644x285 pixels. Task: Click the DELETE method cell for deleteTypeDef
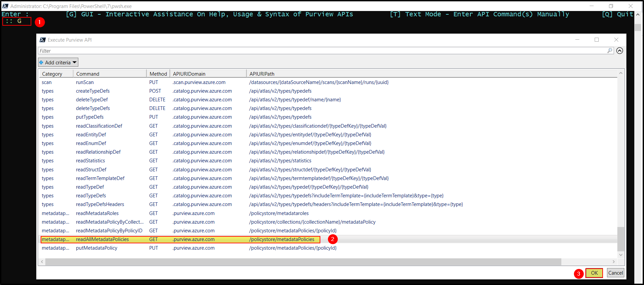click(157, 100)
